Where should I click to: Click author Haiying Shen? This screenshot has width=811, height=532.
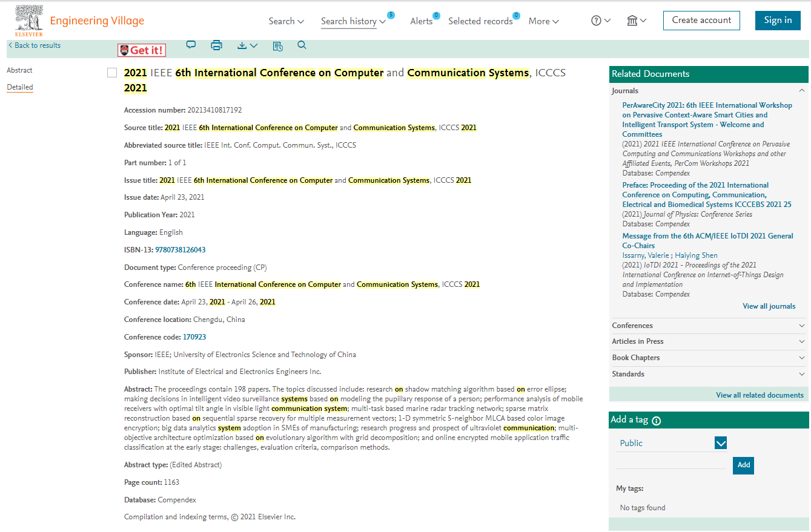pyautogui.click(x=696, y=255)
